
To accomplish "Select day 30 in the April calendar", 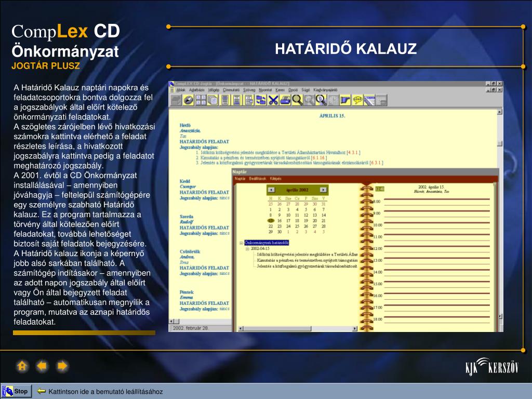I will 280,232.
